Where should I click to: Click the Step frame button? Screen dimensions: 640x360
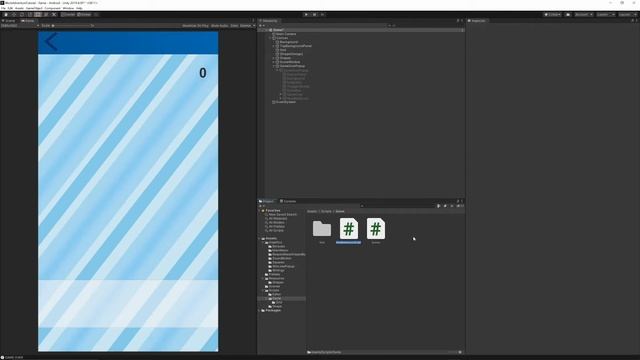tap(322, 15)
